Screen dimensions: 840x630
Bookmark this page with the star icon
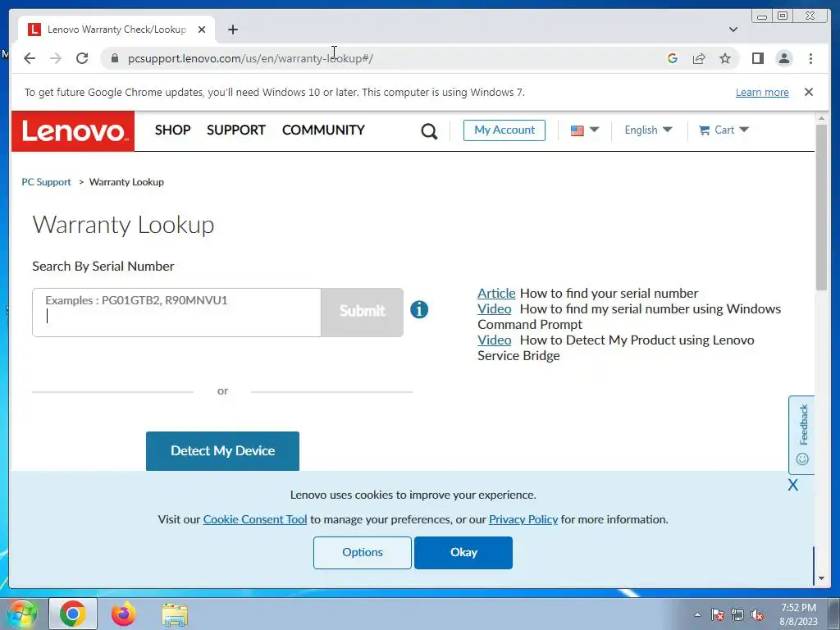(725, 58)
